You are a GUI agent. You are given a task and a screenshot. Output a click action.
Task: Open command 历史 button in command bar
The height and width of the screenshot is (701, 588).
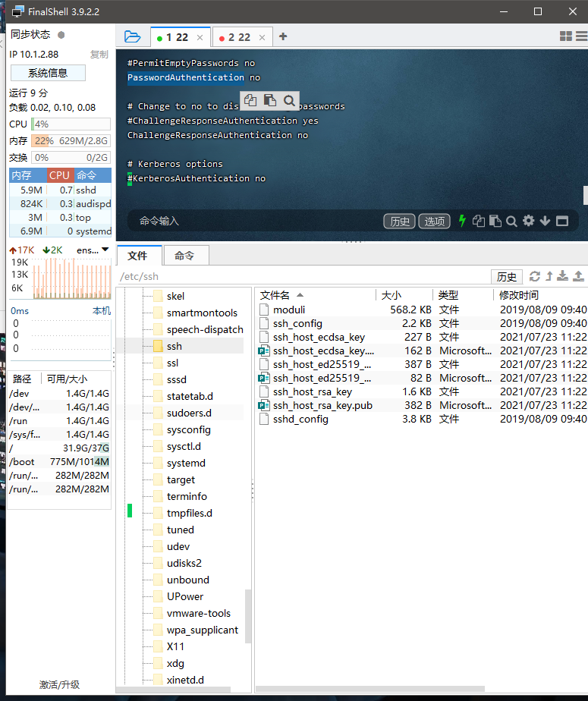(x=399, y=221)
